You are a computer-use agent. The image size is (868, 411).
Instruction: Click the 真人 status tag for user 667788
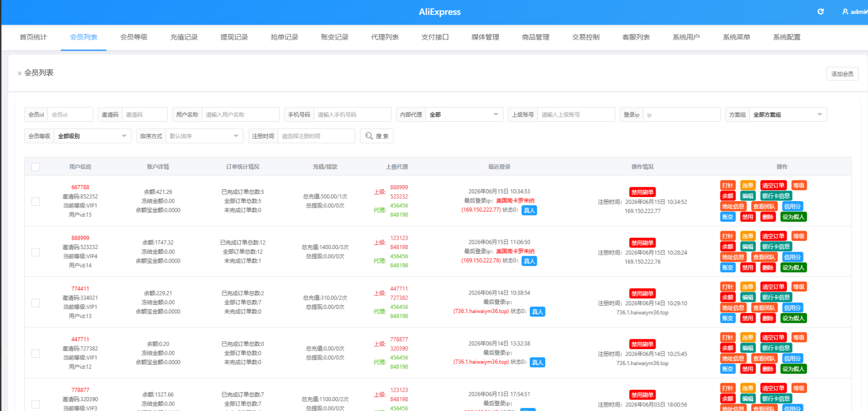(529, 210)
